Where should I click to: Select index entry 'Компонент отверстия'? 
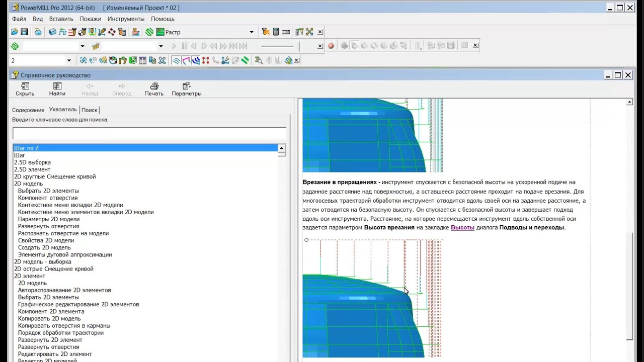point(48,198)
